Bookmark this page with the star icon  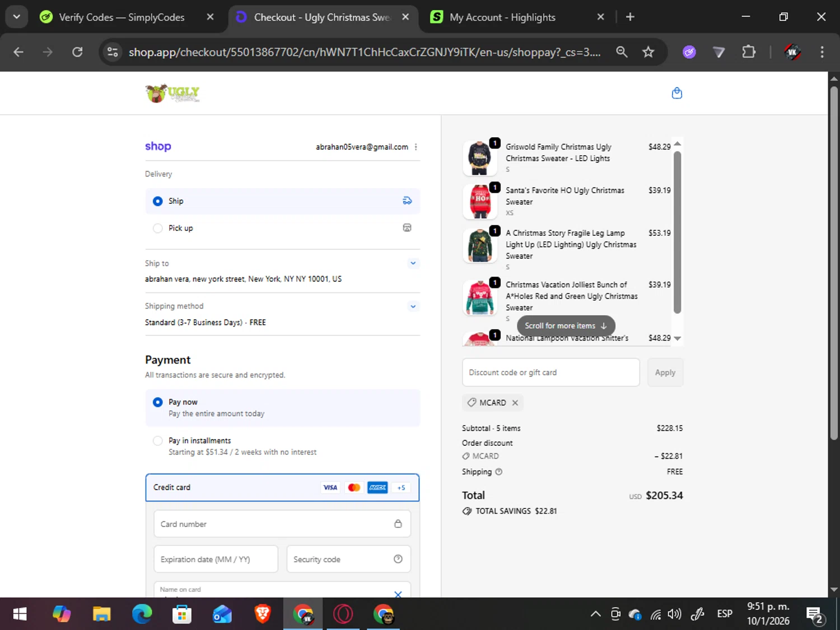[x=648, y=52]
